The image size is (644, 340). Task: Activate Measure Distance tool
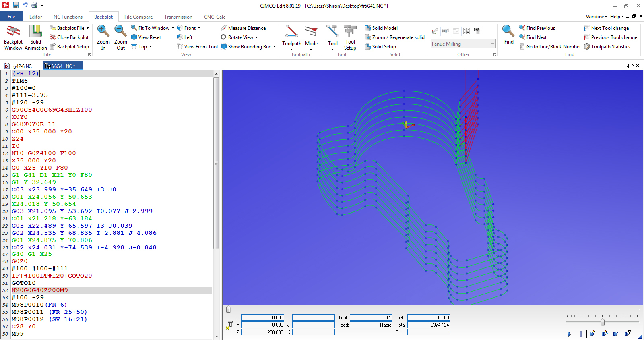(x=243, y=28)
